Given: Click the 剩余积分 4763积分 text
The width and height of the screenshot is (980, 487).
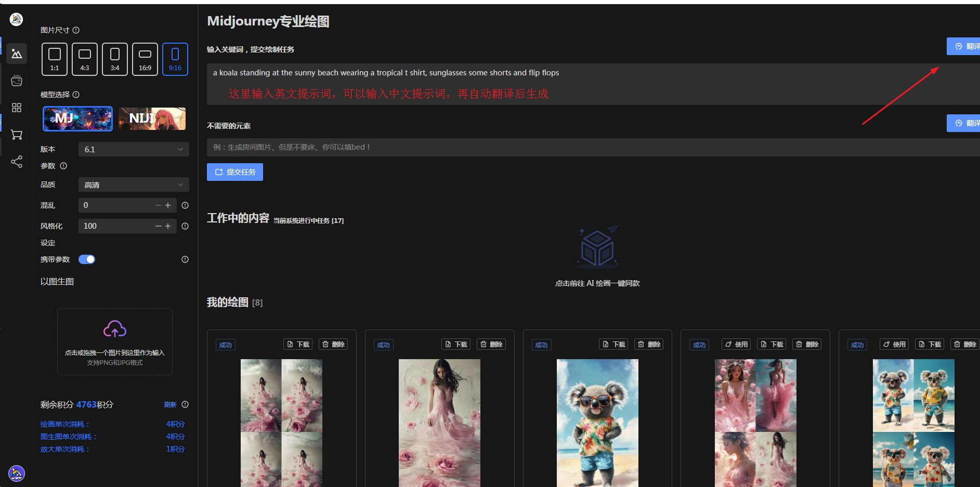Looking at the screenshot, I should click(x=77, y=404).
